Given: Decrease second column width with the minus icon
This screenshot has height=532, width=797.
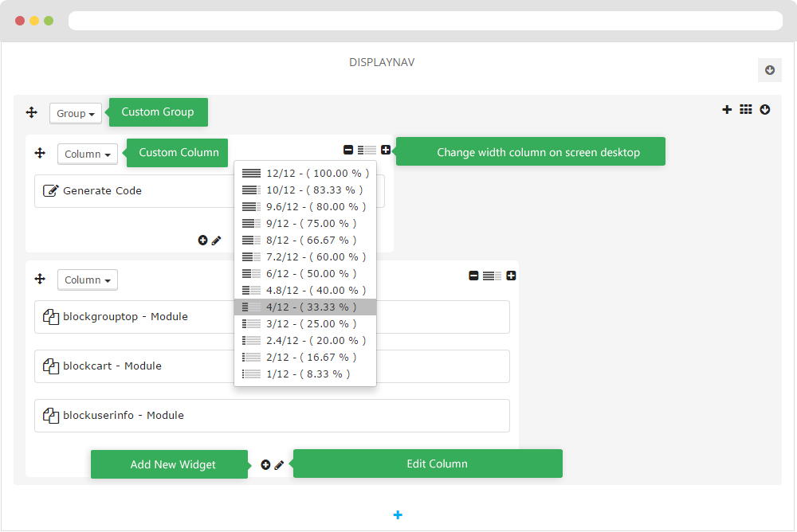Looking at the screenshot, I should 473,276.
